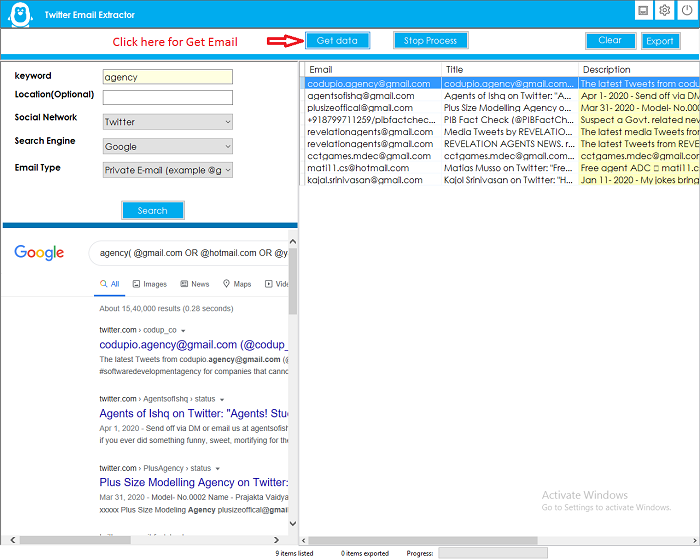
Task: Sort by Description column header
Action: tap(639, 70)
